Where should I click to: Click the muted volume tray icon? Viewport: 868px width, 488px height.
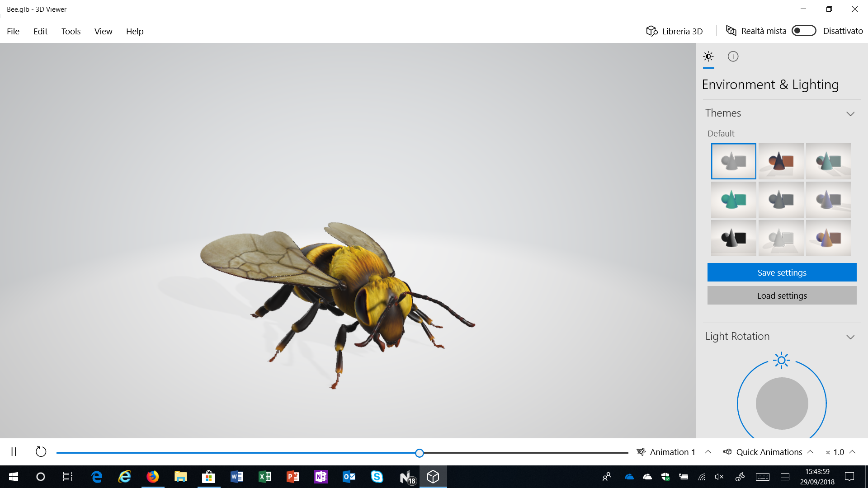tap(719, 477)
